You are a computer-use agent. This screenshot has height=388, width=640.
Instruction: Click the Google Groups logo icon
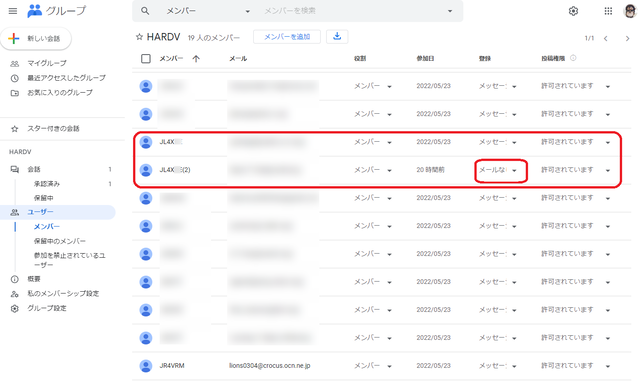point(35,11)
